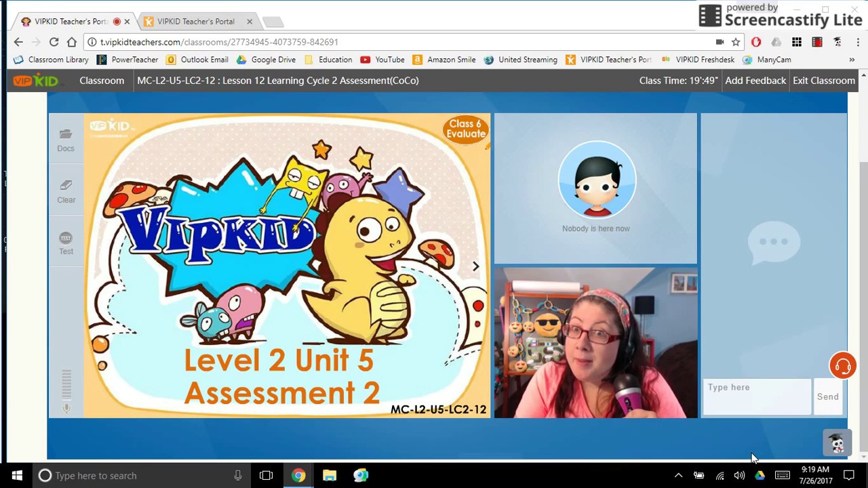Open Google Drive tray icon
This screenshot has height=488, width=868.
(759, 475)
